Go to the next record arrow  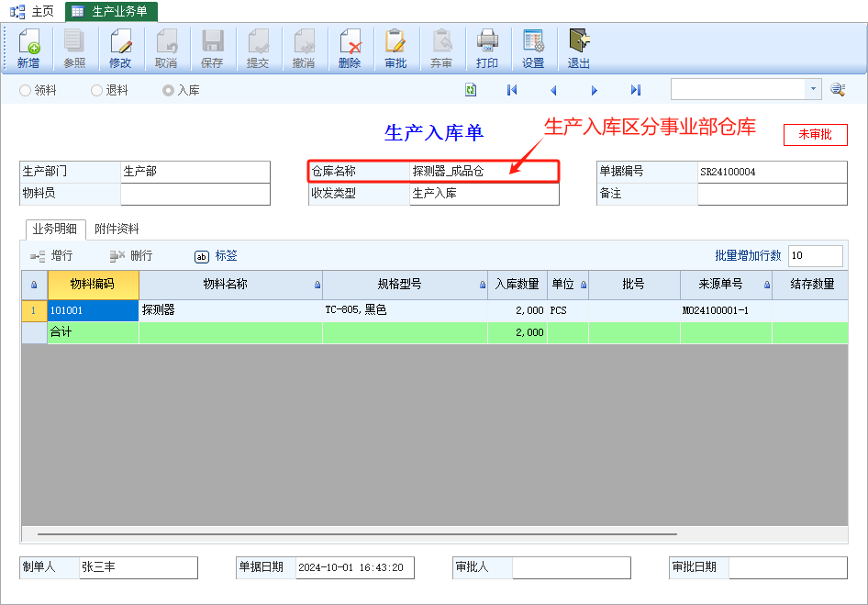pos(595,90)
